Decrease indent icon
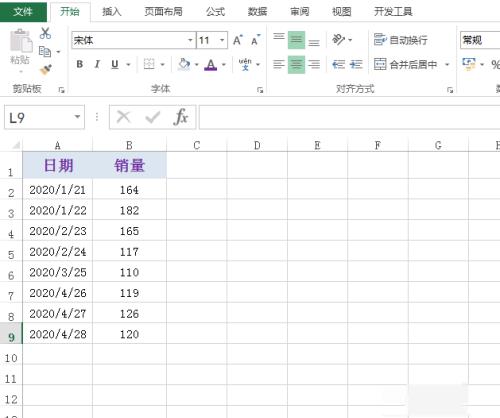Screen dimensions: 500x418 (339, 64)
